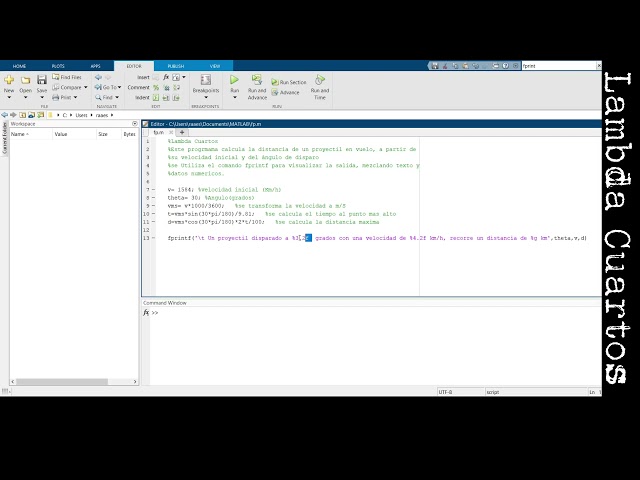Click the Uncomment icon next to Comment
The width and height of the screenshot is (640, 480).
pos(167,87)
